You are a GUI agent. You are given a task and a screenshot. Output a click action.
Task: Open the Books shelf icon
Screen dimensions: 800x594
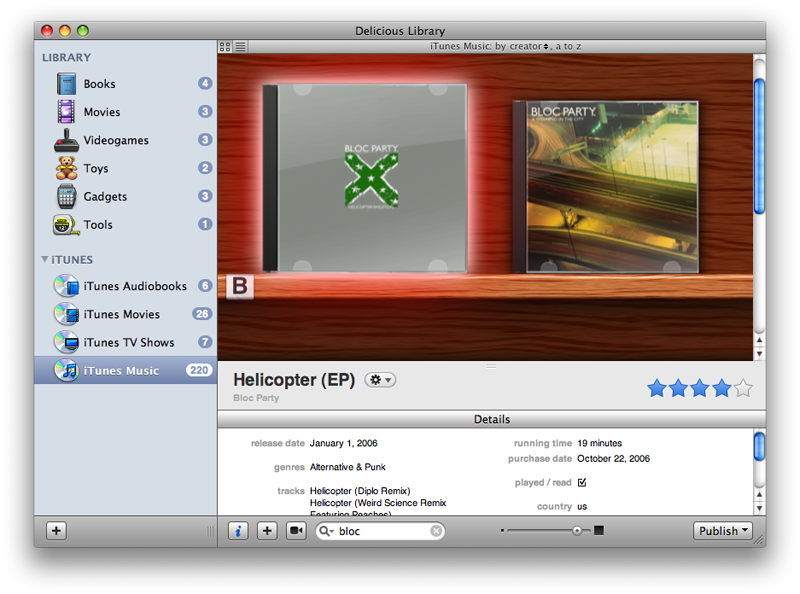(66, 84)
